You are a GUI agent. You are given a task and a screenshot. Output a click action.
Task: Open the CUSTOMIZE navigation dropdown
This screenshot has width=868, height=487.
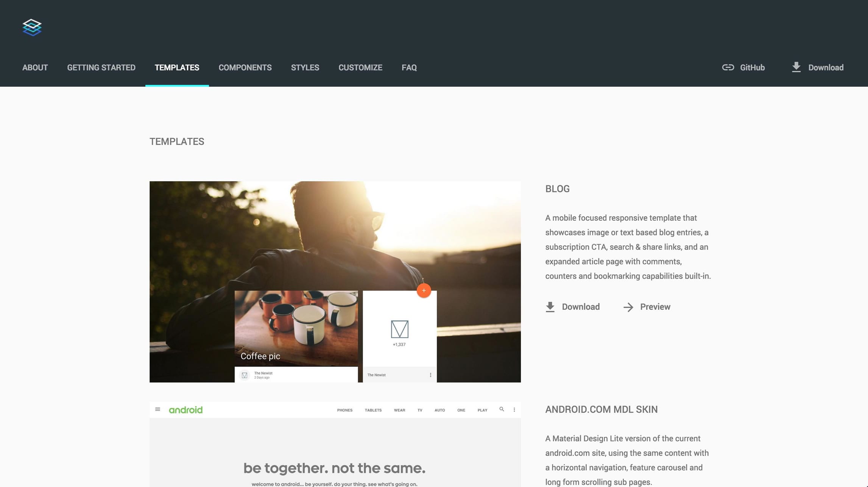click(x=360, y=67)
